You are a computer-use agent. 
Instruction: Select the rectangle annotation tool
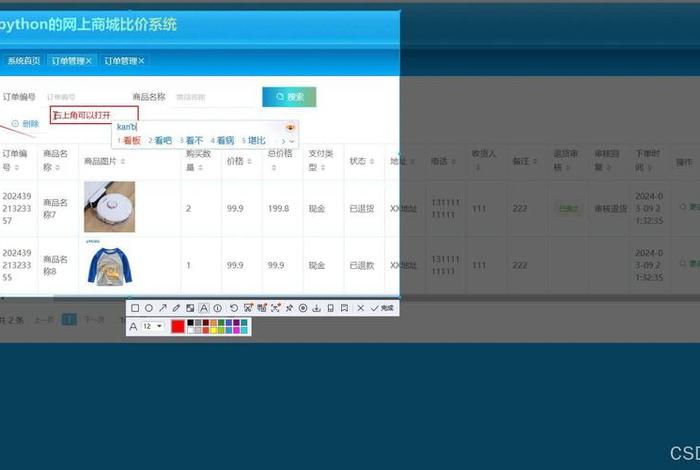[135, 308]
